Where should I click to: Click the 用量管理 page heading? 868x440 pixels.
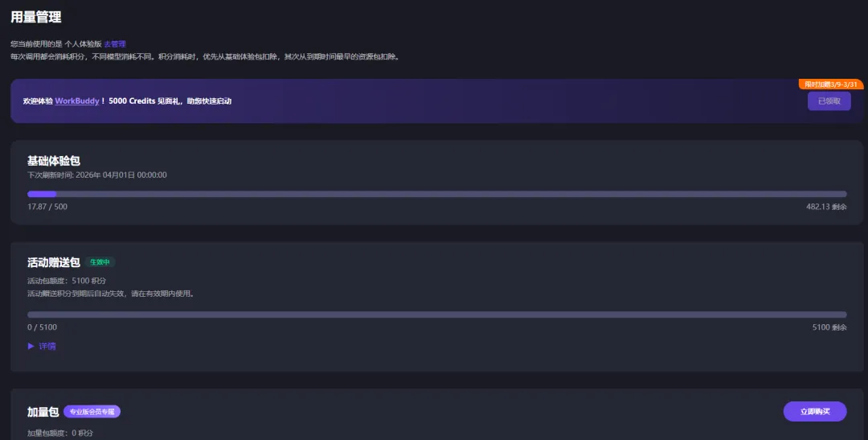(36, 17)
